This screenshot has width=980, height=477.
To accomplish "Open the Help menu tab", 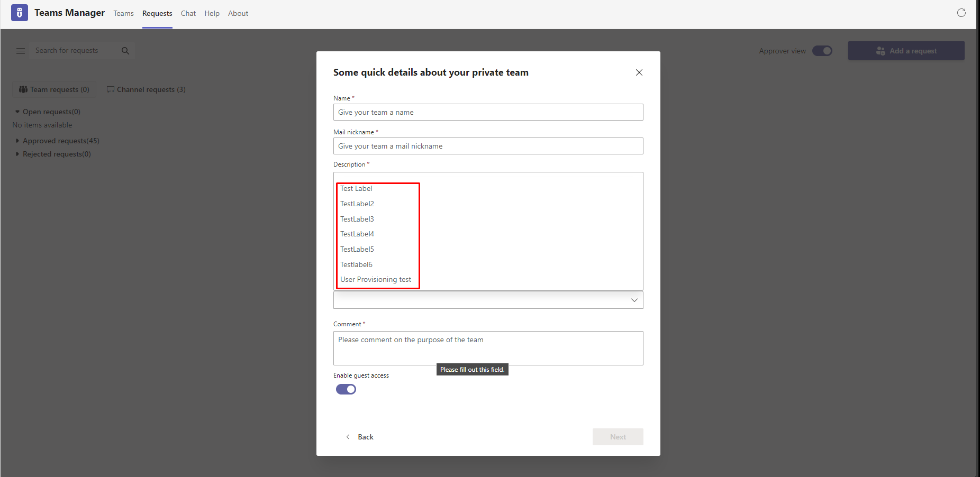I will pyautogui.click(x=212, y=13).
